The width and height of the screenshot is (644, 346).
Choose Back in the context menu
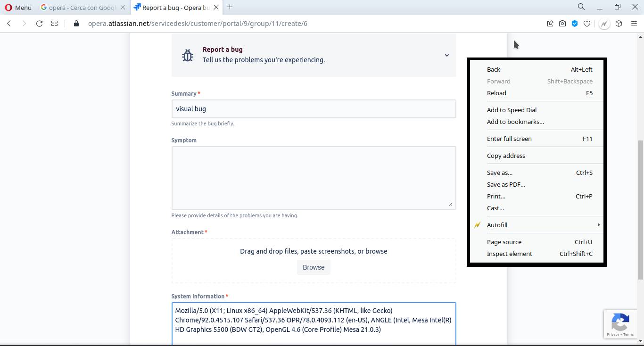(x=537, y=69)
